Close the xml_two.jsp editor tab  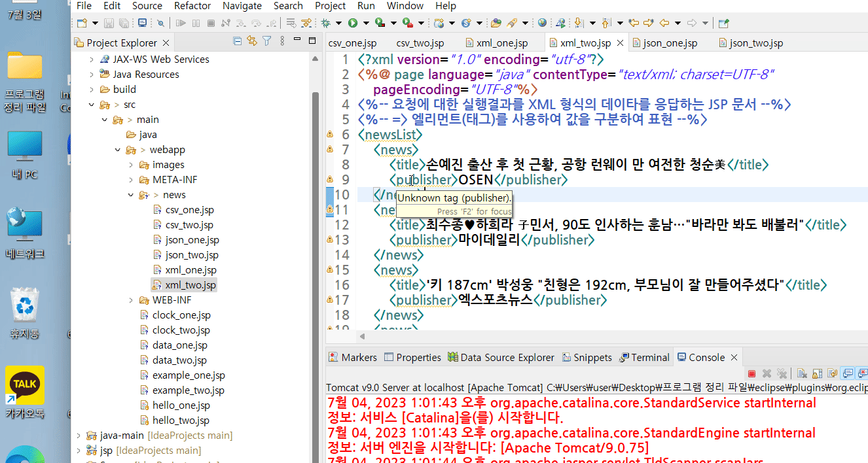pyautogui.click(x=619, y=43)
